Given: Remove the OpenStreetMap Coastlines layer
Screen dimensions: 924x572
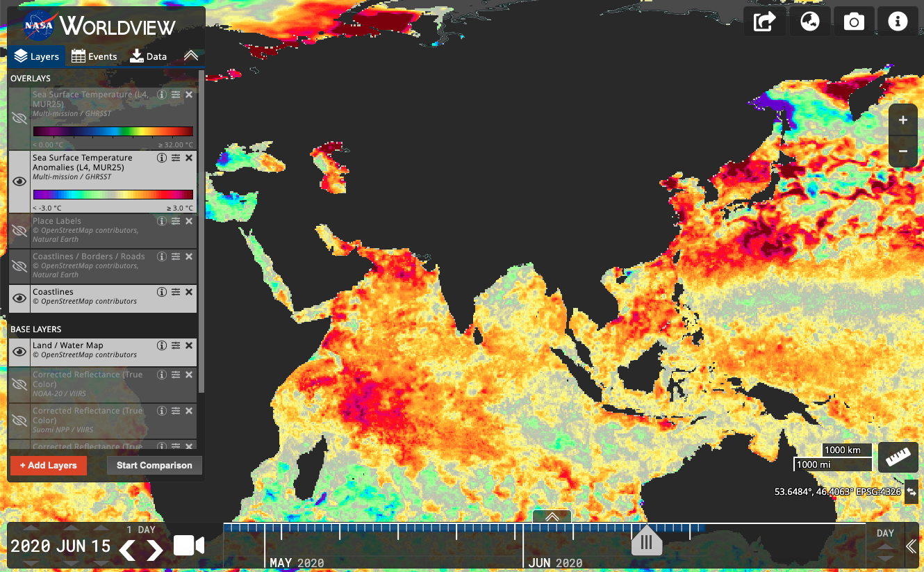Looking at the screenshot, I should [x=189, y=292].
